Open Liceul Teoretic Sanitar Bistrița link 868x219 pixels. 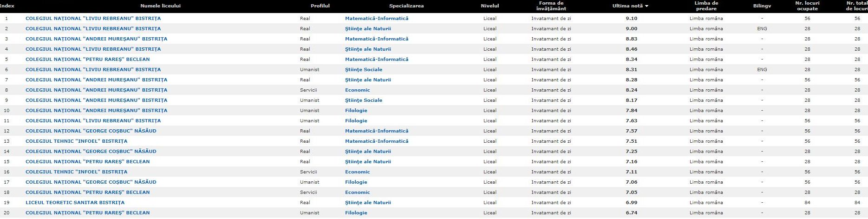(x=75, y=203)
